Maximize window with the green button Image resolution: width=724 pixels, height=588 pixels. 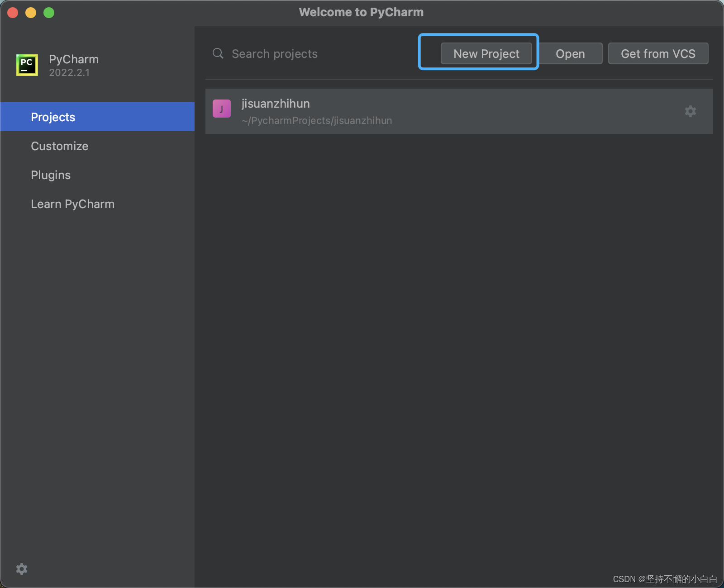tap(49, 13)
